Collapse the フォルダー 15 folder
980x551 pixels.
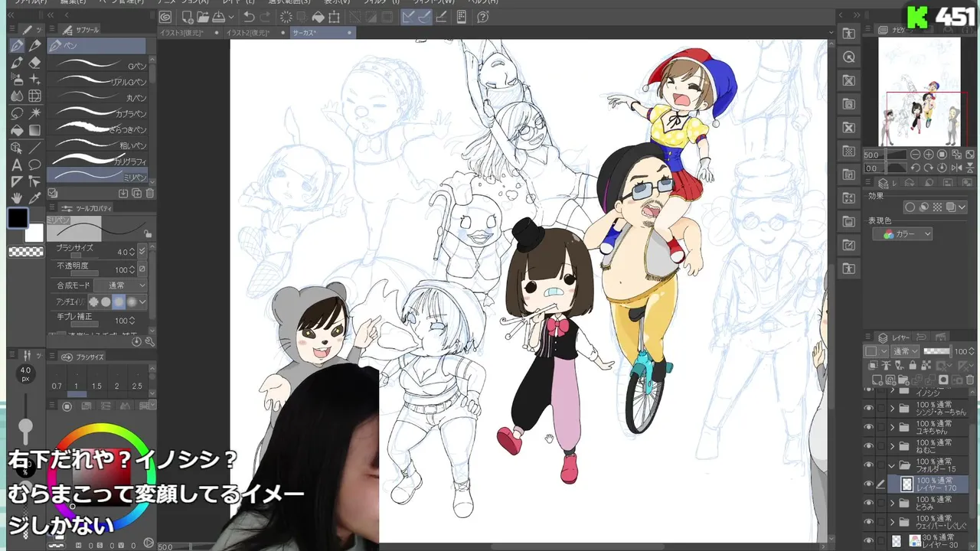(892, 465)
